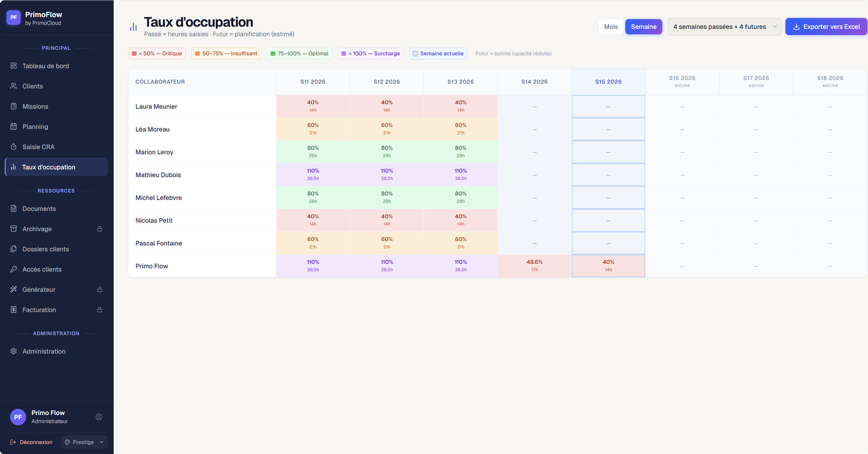Click the lock icon beside Générateur
This screenshot has width=868, height=454.
coord(99,289)
